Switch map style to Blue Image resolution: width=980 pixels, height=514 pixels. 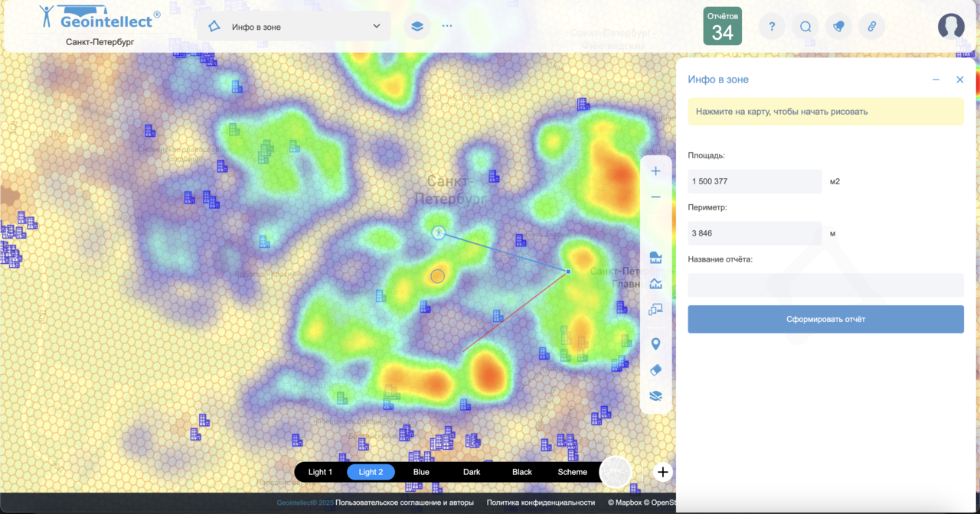[421, 472]
